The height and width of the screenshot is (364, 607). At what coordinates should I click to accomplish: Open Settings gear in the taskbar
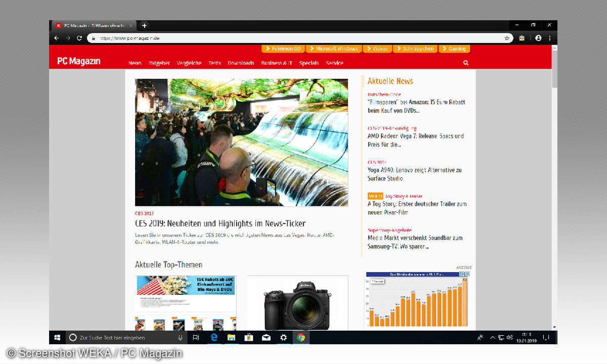coord(283,337)
